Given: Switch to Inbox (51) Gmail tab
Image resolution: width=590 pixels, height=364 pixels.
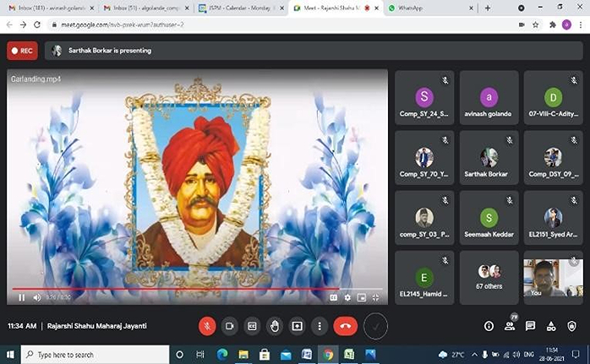Looking at the screenshot, I should pos(145,8).
